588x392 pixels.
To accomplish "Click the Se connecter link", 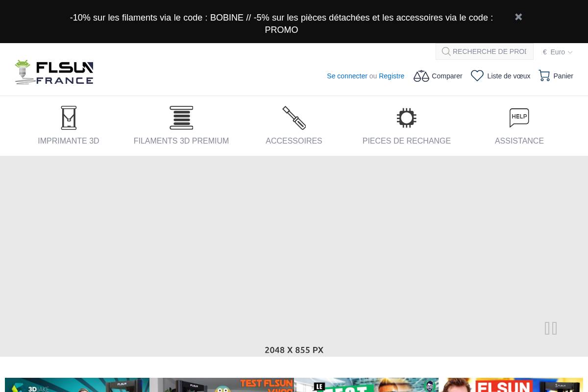I will pos(347,76).
